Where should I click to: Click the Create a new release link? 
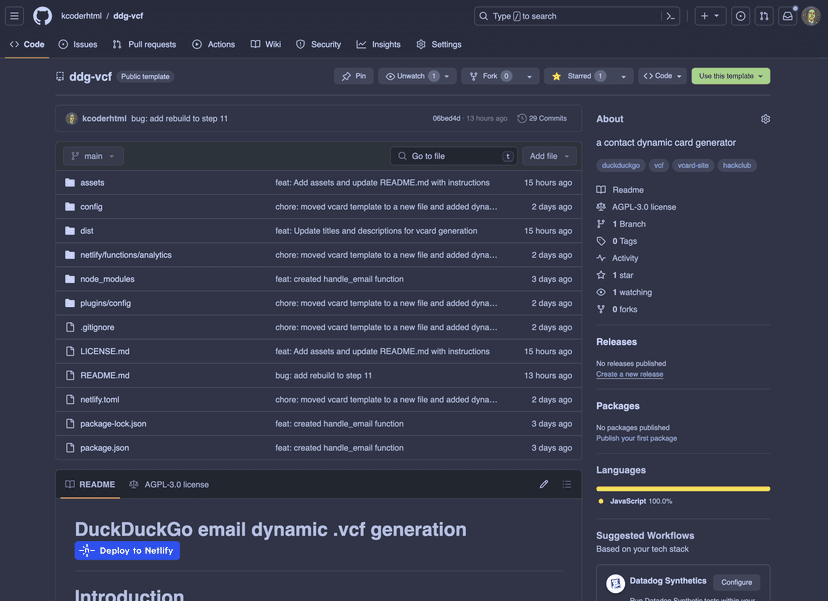tap(629, 374)
